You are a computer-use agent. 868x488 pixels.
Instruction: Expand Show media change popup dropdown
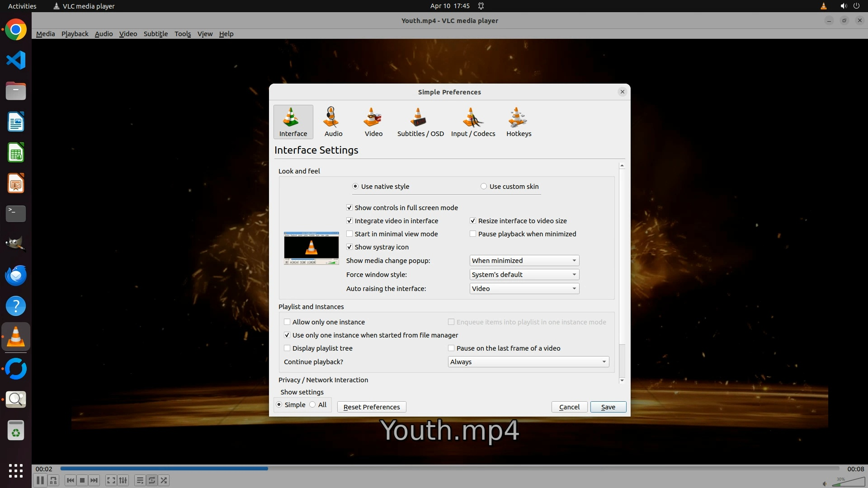524,261
